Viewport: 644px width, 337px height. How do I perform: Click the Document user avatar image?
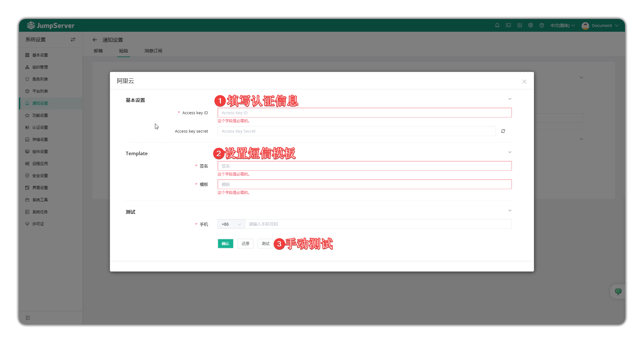click(x=585, y=26)
